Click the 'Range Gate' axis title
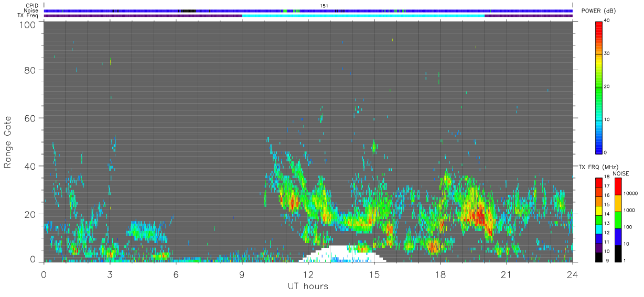Image resolution: width=644 pixels, height=297 pixels. pyautogui.click(x=8, y=142)
